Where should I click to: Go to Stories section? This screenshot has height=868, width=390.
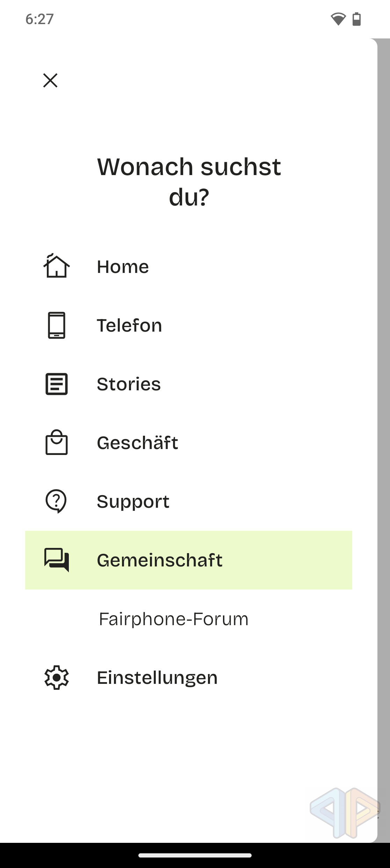[x=129, y=384]
